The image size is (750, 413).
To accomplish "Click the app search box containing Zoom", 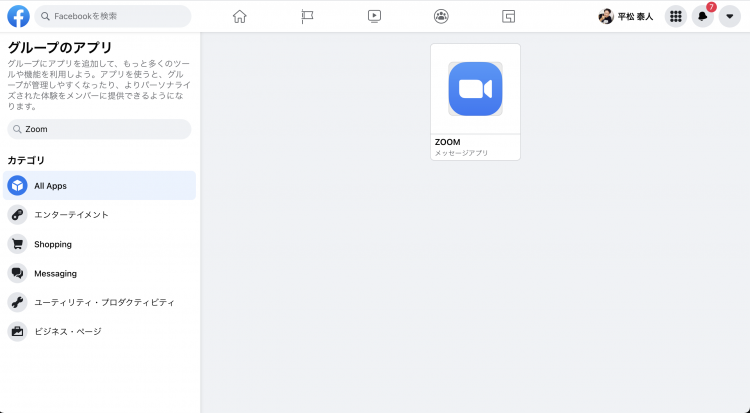I will pyautogui.click(x=99, y=129).
